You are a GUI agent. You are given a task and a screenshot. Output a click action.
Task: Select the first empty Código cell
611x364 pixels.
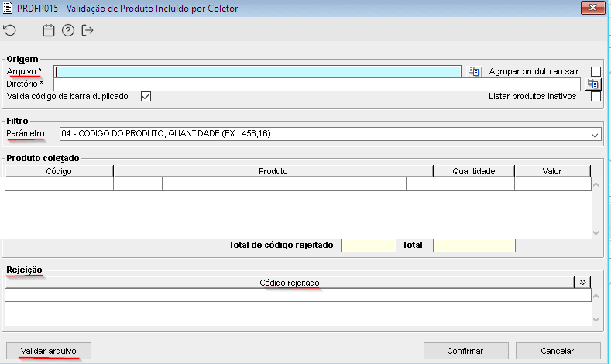click(59, 184)
